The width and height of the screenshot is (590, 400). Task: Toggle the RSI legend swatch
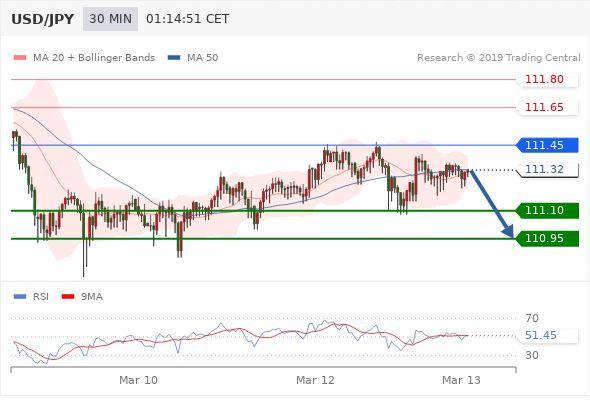(x=20, y=297)
